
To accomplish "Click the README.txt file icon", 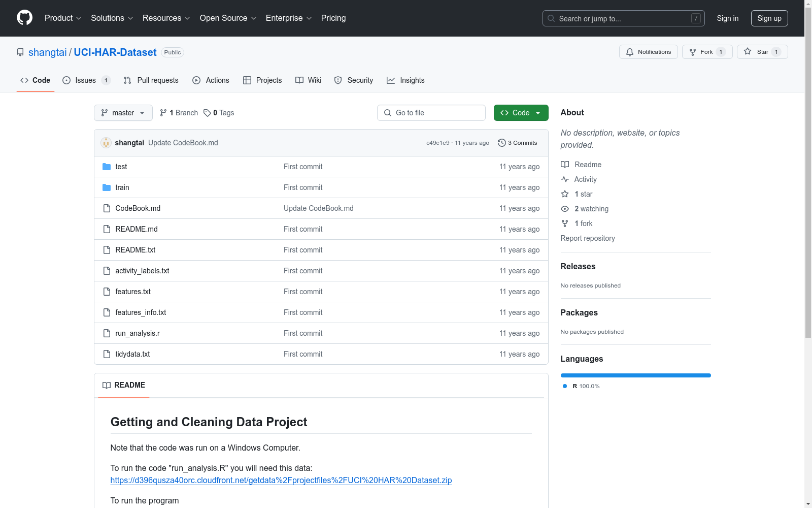I will 107,250.
